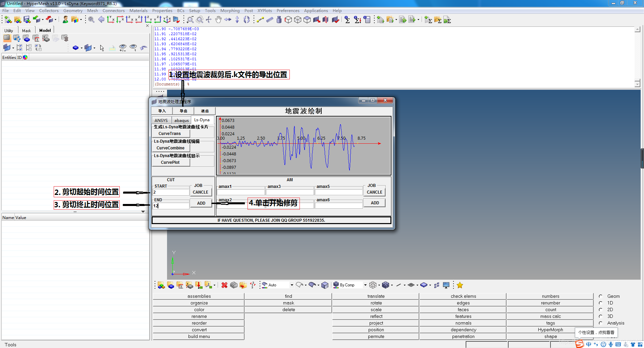Image resolution: width=644 pixels, height=348 pixels.
Task: Click the circle zoom magnifier icon
Action: point(200,20)
